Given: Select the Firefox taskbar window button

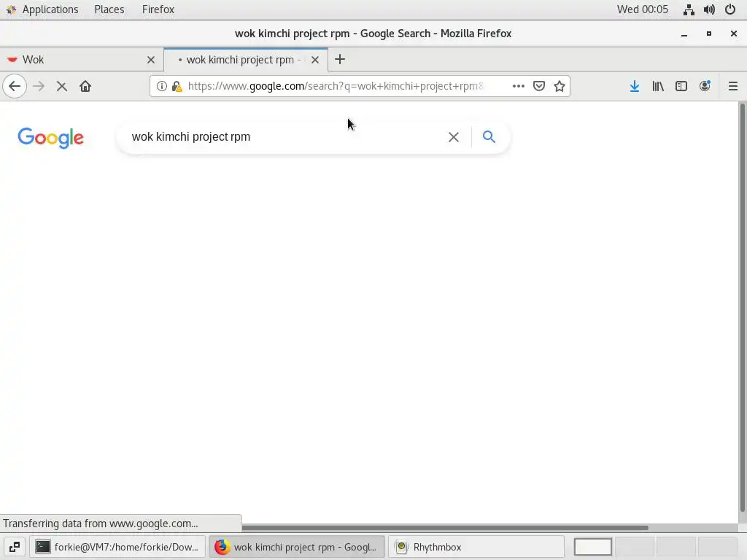Looking at the screenshot, I should 297,547.
